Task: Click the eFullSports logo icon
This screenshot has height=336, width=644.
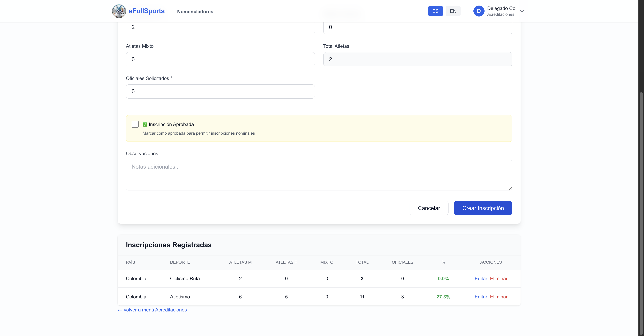Action: click(119, 11)
